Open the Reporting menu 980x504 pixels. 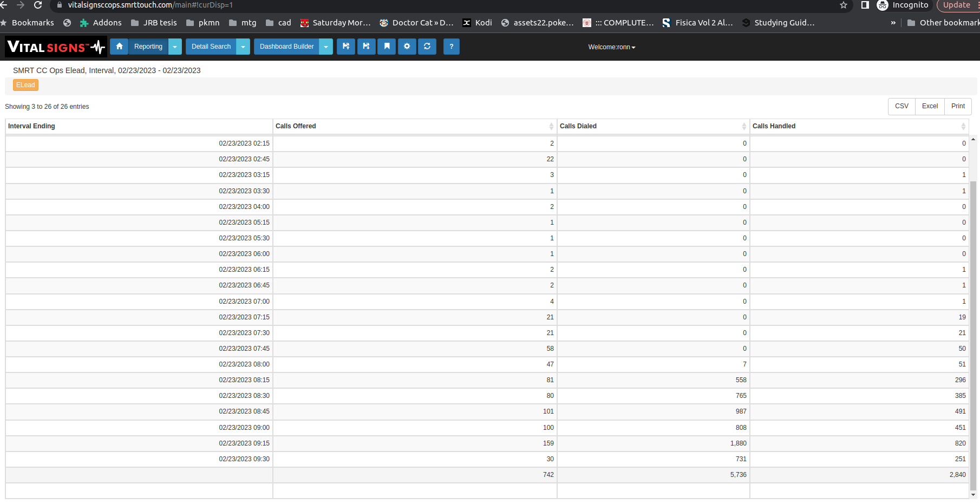pyautogui.click(x=148, y=47)
